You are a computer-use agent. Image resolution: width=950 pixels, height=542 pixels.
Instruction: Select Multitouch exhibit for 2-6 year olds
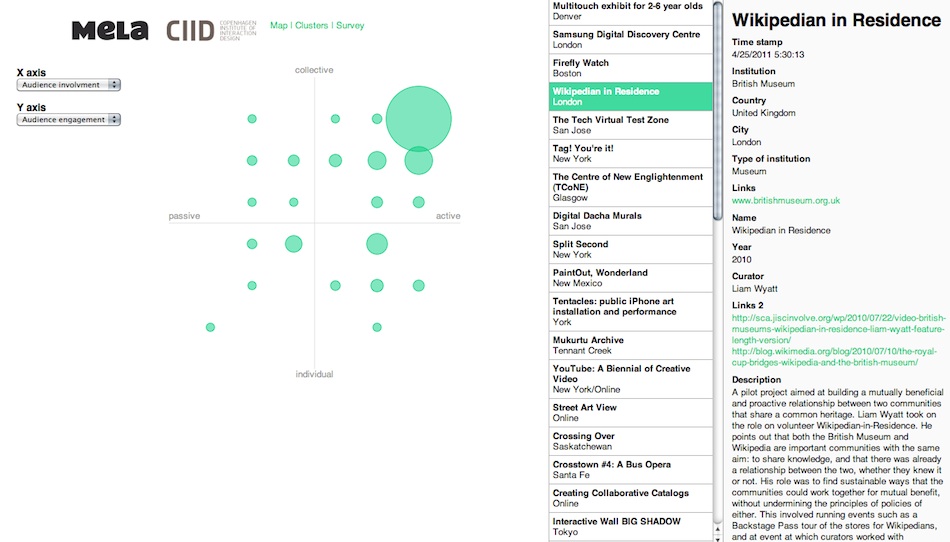click(631, 11)
